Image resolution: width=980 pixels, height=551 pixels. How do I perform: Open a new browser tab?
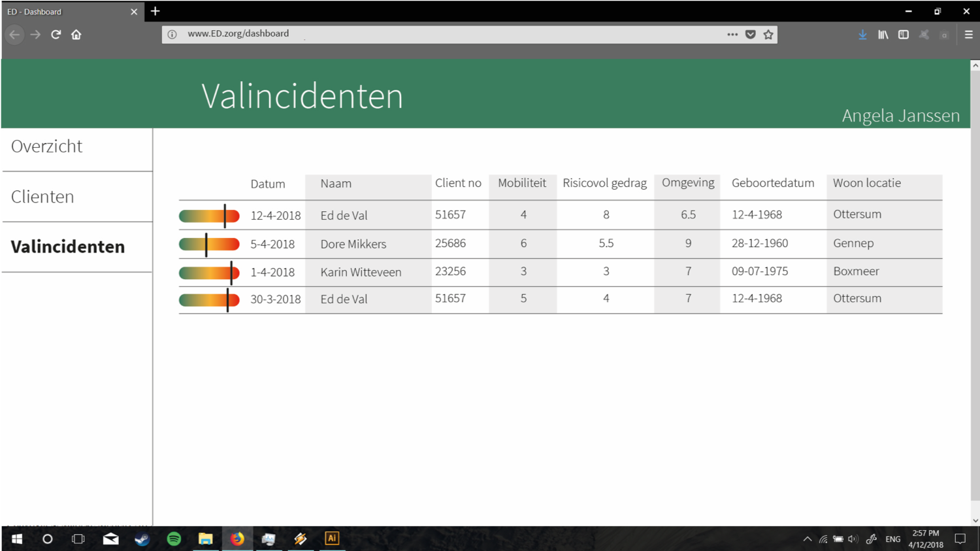click(155, 11)
